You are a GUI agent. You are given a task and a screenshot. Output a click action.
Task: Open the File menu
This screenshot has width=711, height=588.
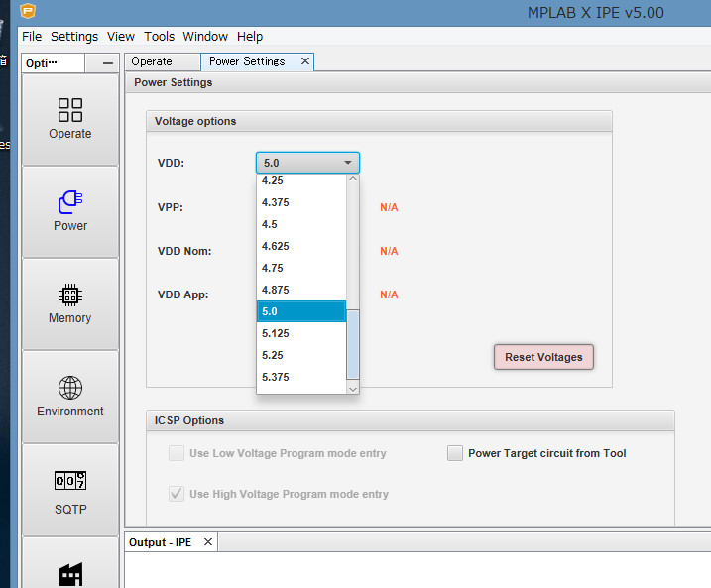[32, 37]
